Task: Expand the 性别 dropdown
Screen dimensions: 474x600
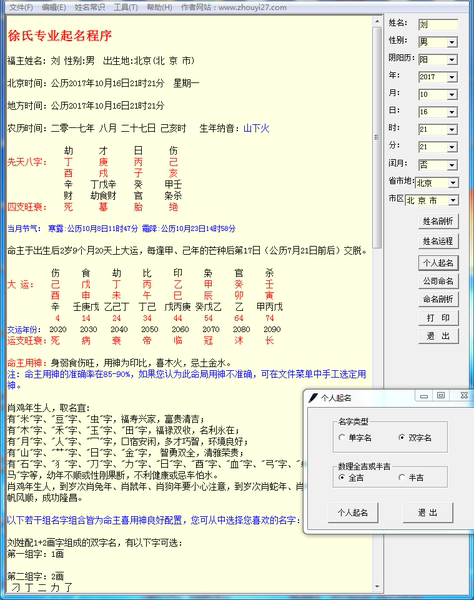Action: [452, 42]
